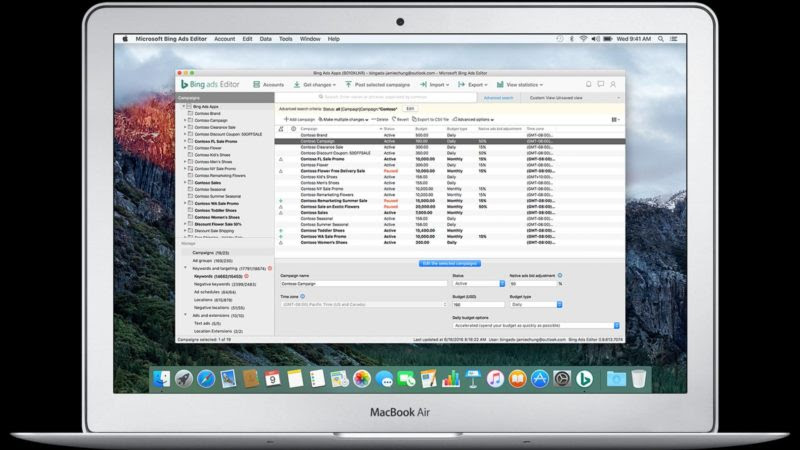Image resolution: width=800 pixels, height=450 pixels.
Task: Open the Accounts view in toolbar
Action: click(268, 85)
